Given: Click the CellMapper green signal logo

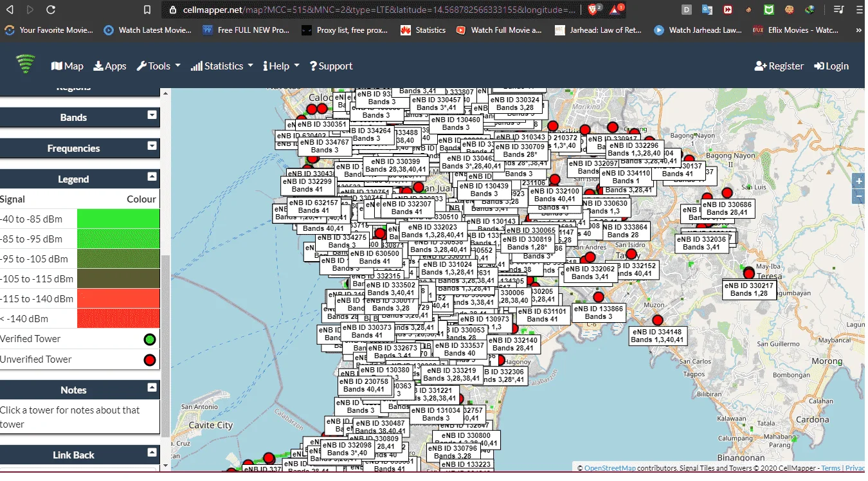Looking at the screenshot, I should pos(26,65).
